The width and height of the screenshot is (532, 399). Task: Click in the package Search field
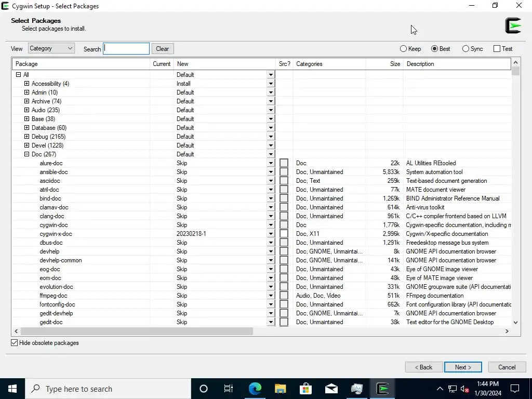click(x=126, y=48)
